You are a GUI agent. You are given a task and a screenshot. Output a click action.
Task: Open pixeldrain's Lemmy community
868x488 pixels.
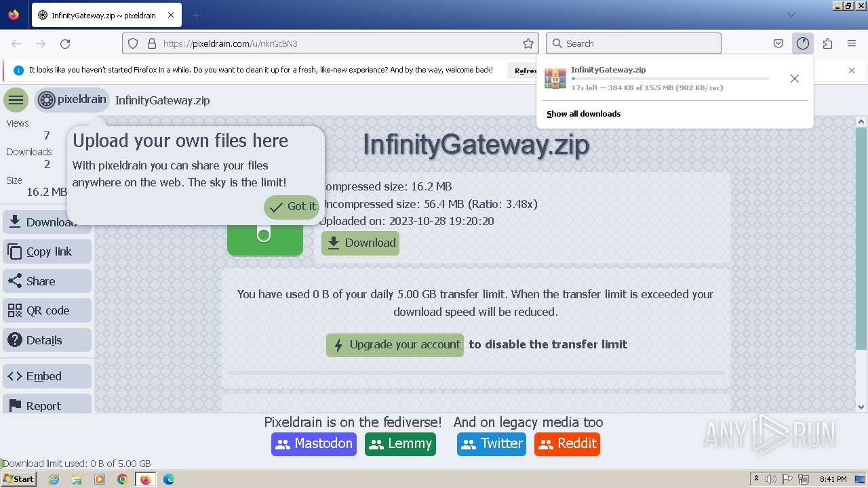coord(400,444)
